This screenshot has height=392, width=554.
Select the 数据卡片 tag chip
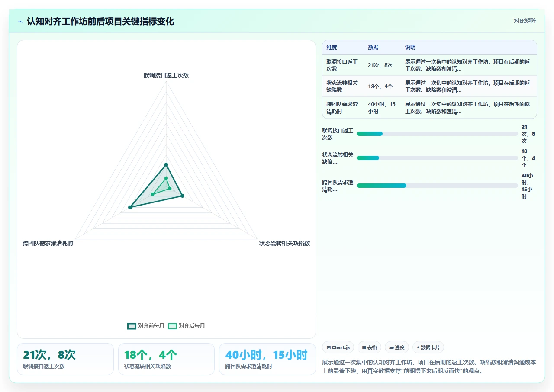tap(428, 347)
